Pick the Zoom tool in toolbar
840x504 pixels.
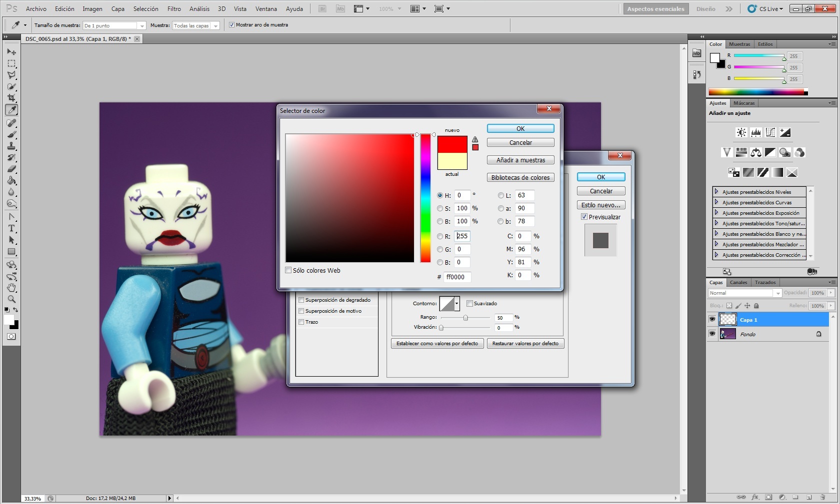11,299
